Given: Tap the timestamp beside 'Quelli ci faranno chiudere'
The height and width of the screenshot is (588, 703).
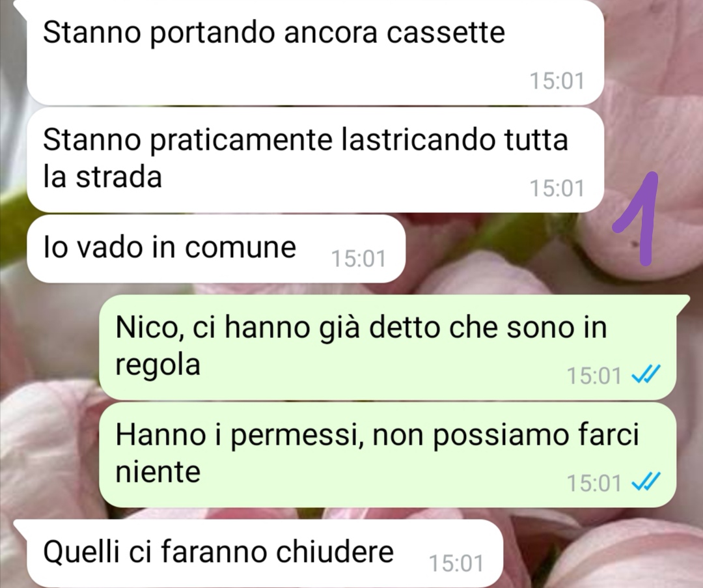Looking at the screenshot, I should coord(456,563).
